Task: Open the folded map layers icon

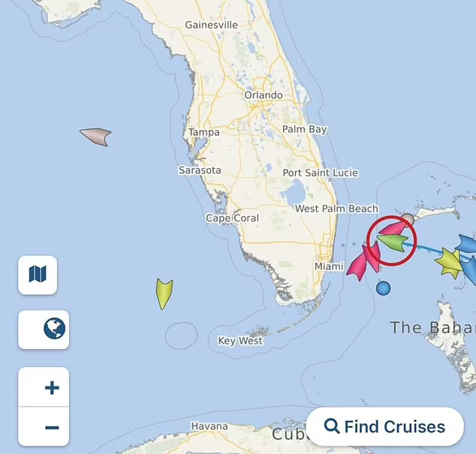Action: tap(38, 275)
